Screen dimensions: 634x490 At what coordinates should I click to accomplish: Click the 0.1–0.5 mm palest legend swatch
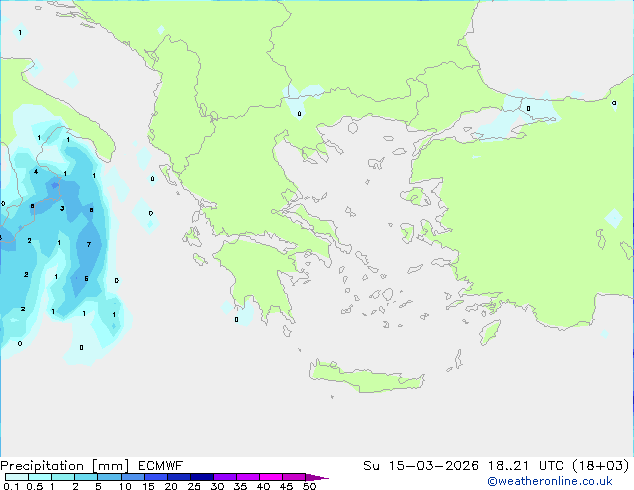17,477
